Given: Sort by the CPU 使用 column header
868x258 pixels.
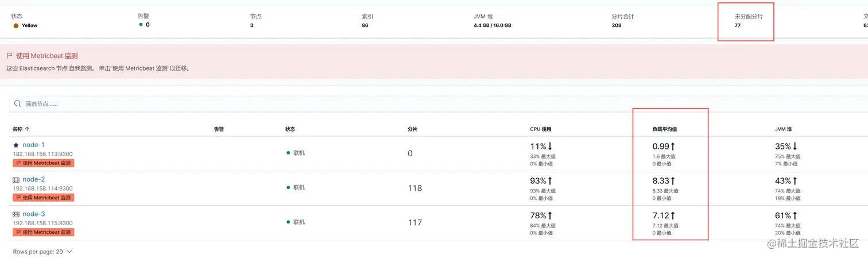Looking at the screenshot, I should click(540, 129).
